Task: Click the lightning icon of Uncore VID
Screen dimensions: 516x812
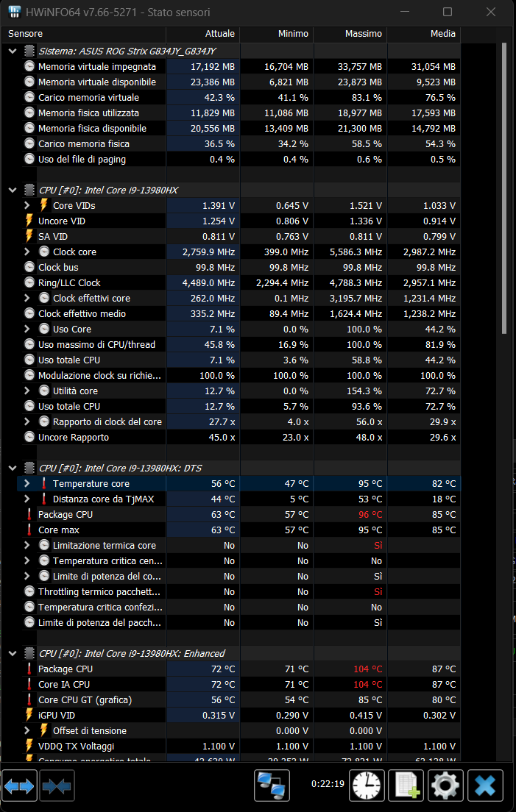Action: pyautogui.click(x=29, y=221)
